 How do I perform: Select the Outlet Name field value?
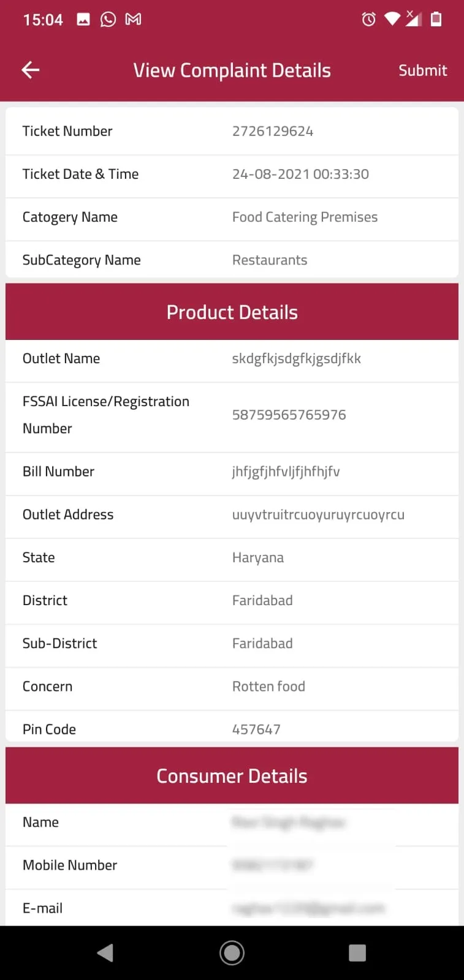(x=296, y=359)
